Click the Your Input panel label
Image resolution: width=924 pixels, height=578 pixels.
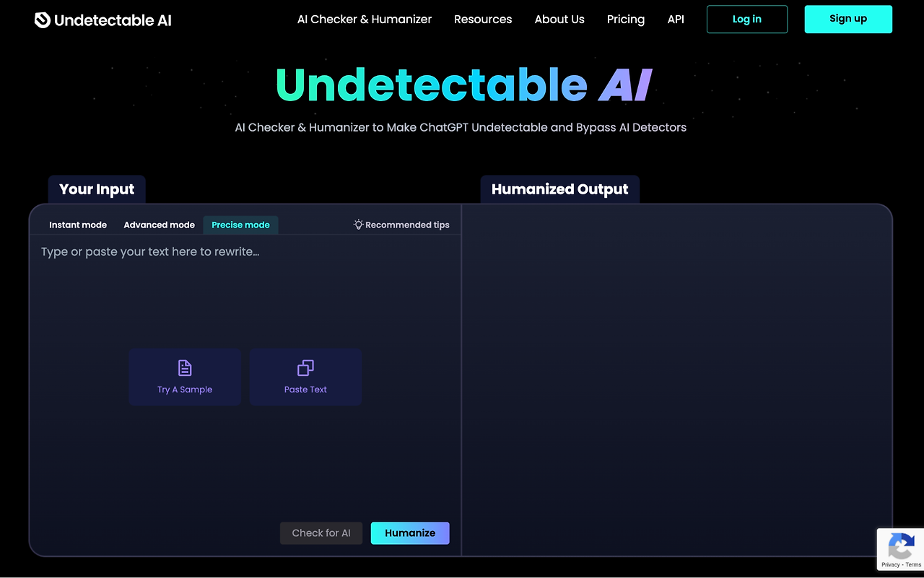click(97, 189)
